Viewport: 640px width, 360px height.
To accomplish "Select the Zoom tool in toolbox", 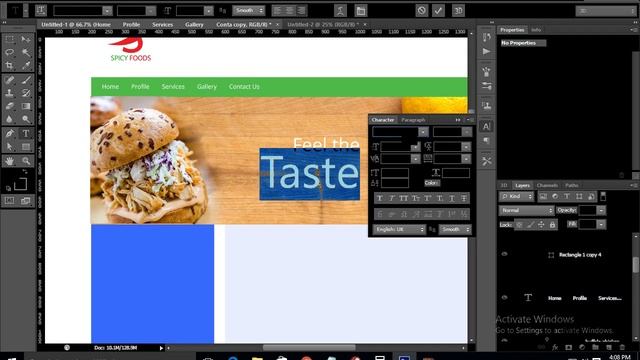I will point(26,161).
